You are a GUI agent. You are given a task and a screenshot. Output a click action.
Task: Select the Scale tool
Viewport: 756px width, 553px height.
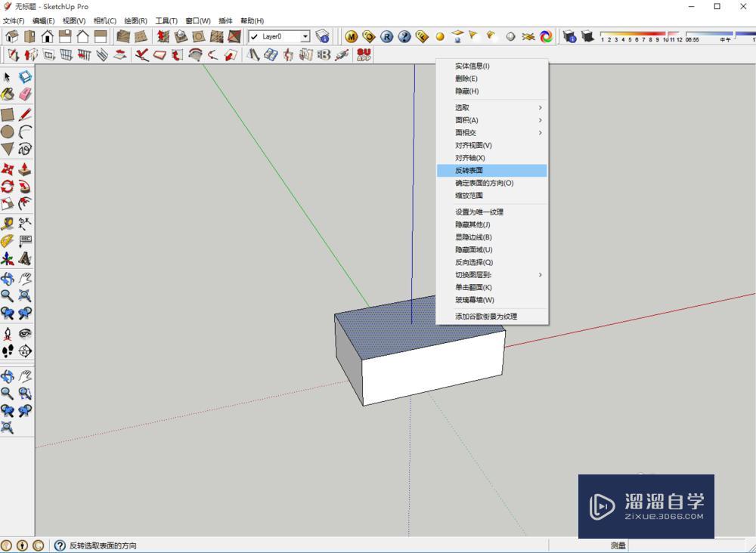click(x=8, y=204)
